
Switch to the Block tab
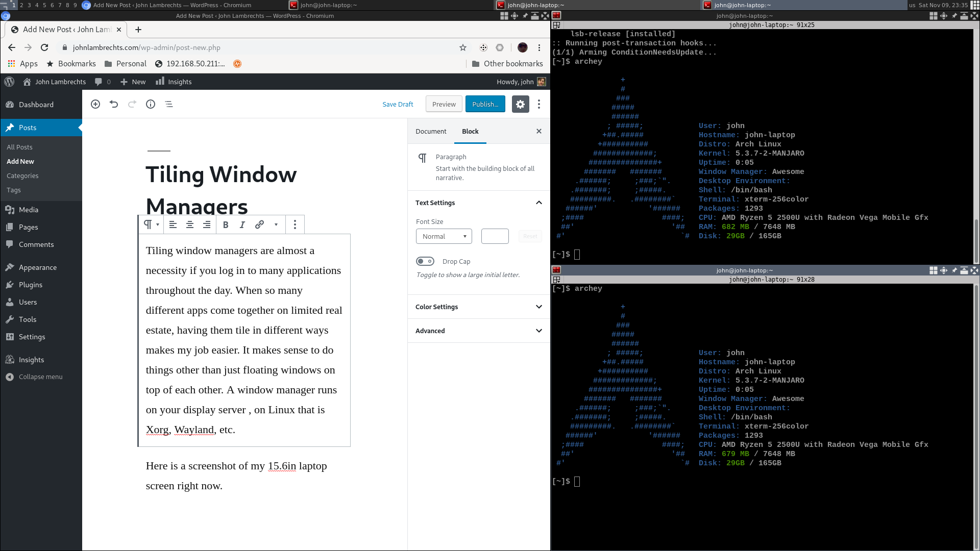[x=470, y=131]
